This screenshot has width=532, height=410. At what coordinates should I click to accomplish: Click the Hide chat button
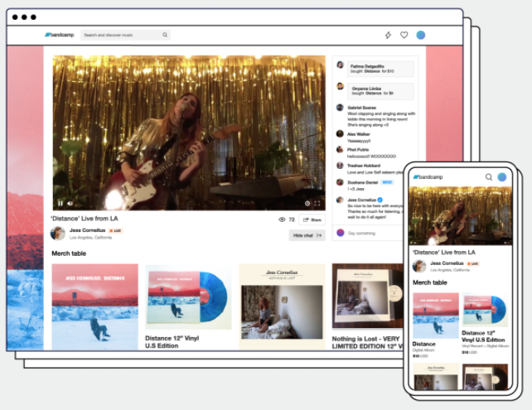click(x=307, y=235)
